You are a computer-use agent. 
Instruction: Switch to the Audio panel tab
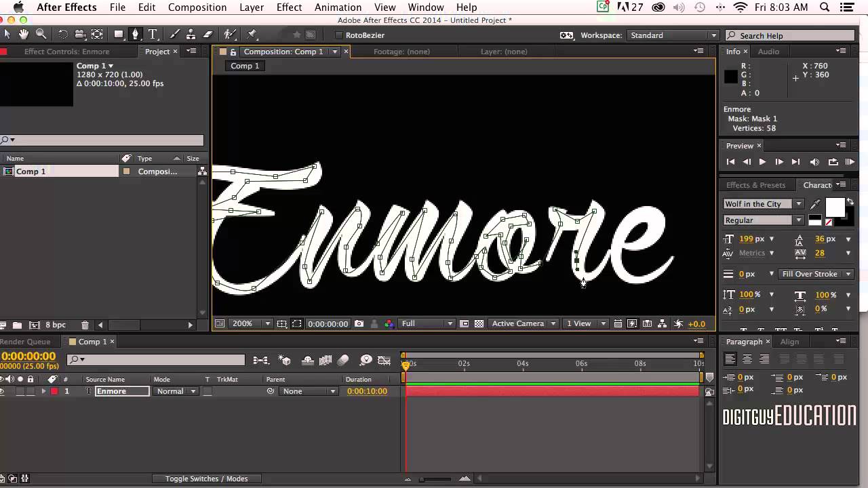[x=768, y=52]
